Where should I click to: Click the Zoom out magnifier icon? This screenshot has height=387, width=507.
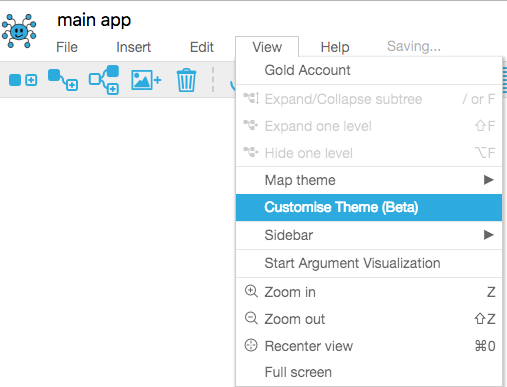click(x=251, y=318)
